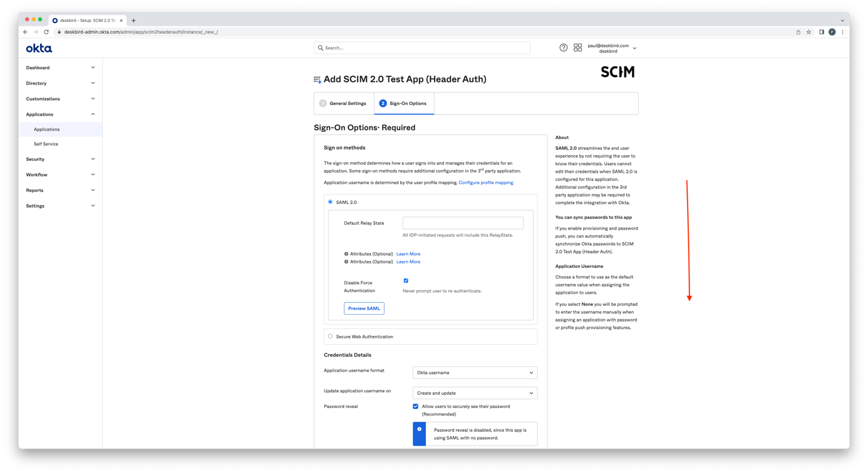Viewport: 868px width, 473px height.
Task: Click the Preview SAML button
Action: click(364, 308)
